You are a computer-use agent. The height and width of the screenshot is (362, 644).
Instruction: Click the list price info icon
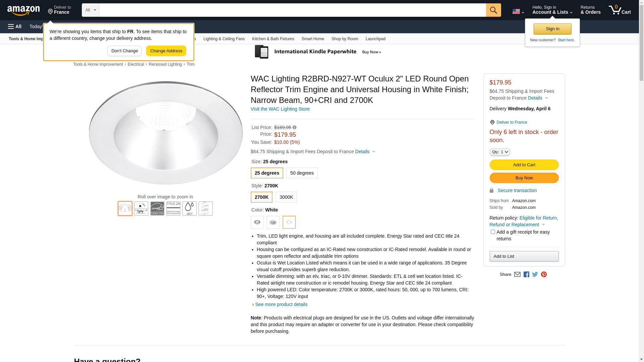294,127
